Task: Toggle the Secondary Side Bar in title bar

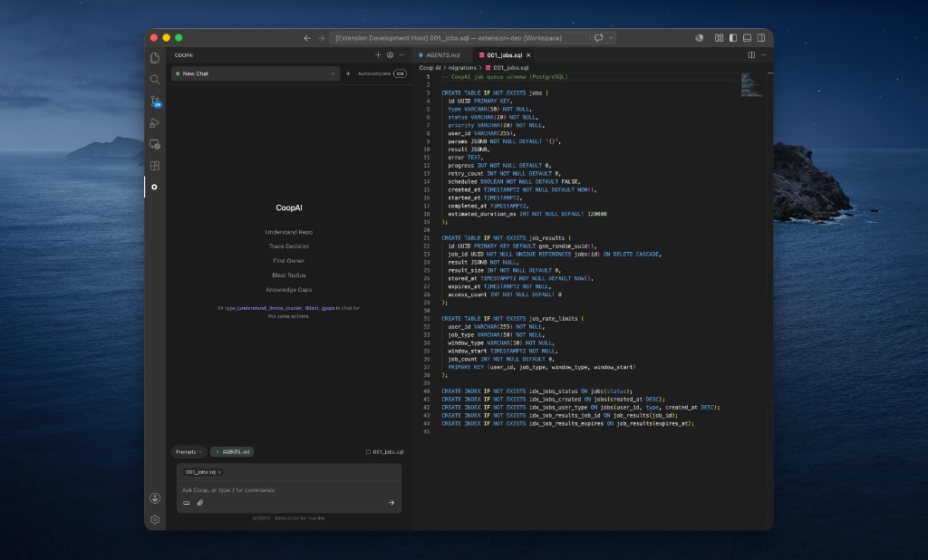Action: [x=761, y=38]
